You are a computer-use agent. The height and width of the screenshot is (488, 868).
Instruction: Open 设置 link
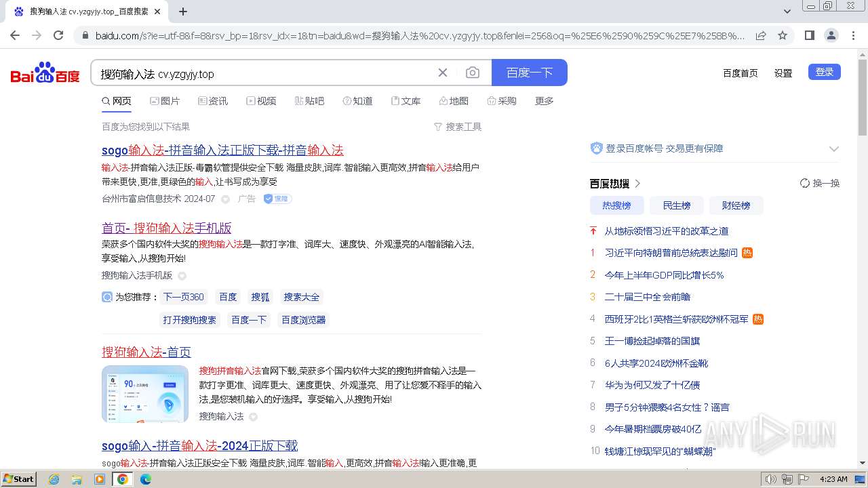(x=783, y=73)
